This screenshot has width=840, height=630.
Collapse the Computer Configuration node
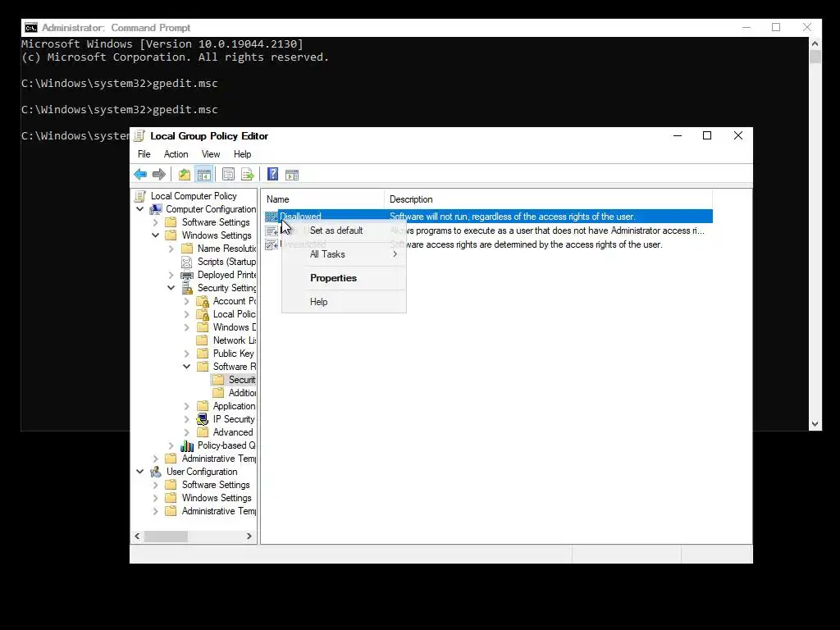[140, 209]
